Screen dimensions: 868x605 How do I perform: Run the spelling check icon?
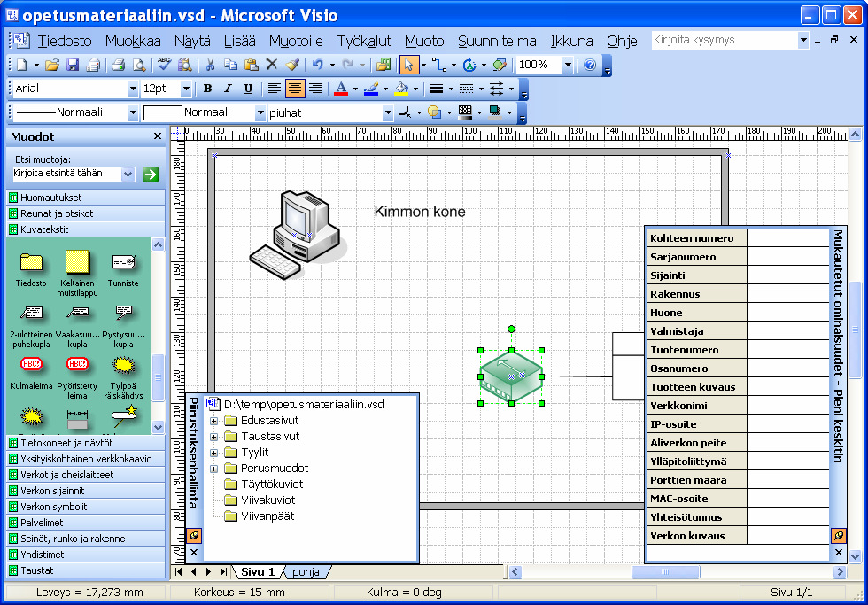tap(164, 64)
